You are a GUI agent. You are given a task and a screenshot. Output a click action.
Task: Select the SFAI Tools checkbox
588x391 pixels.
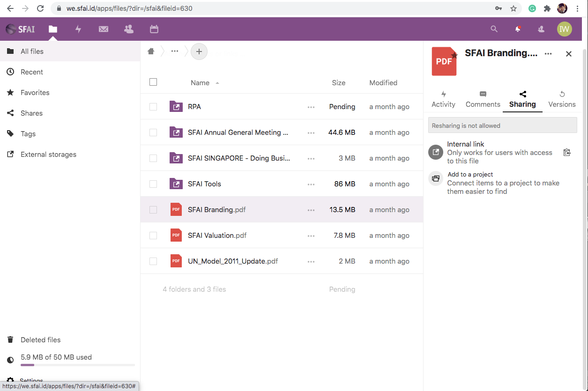(153, 184)
